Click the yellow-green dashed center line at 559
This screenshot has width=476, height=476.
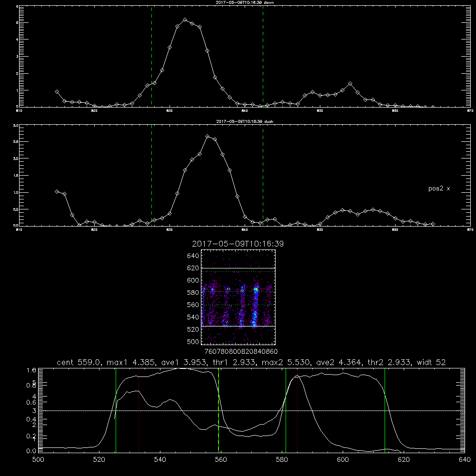coord(218,410)
